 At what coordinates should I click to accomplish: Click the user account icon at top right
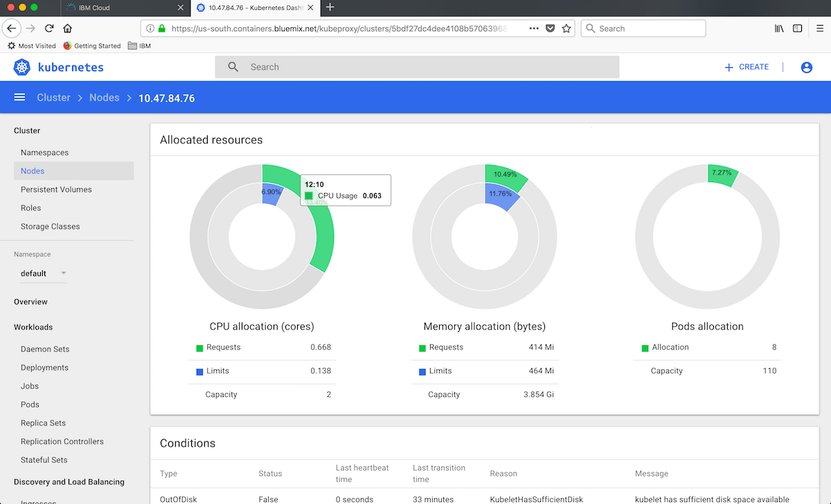pos(806,66)
